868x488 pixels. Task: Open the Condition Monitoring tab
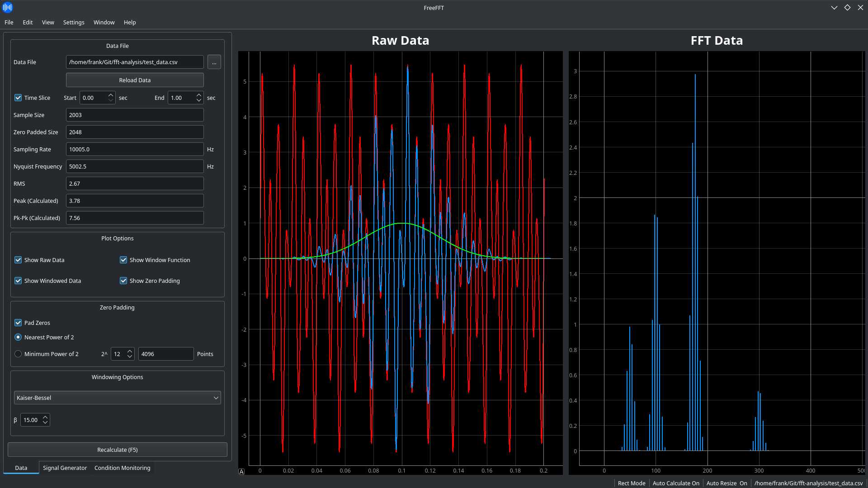click(122, 468)
